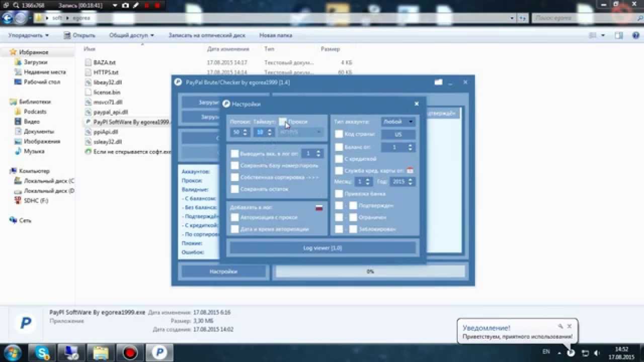Select the HTTPS.txt file
The width and height of the screenshot is (644, 362).
coord(106,72)
